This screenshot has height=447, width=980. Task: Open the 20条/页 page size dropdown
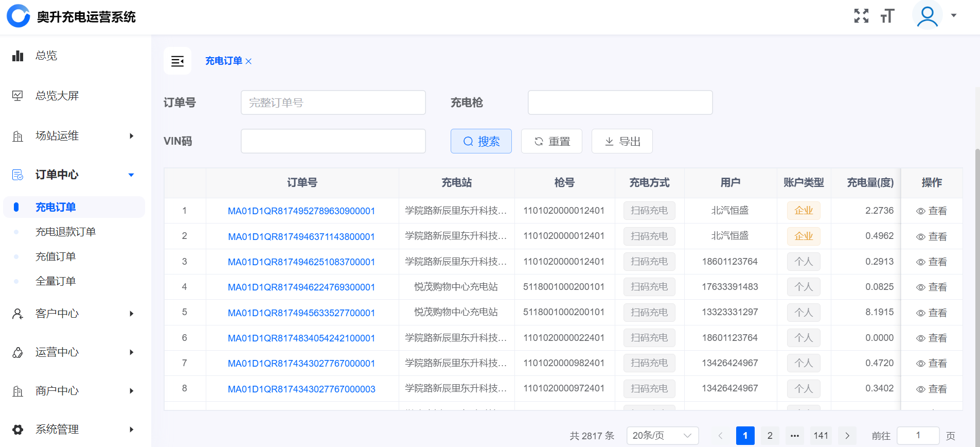(x=662, y=436)
